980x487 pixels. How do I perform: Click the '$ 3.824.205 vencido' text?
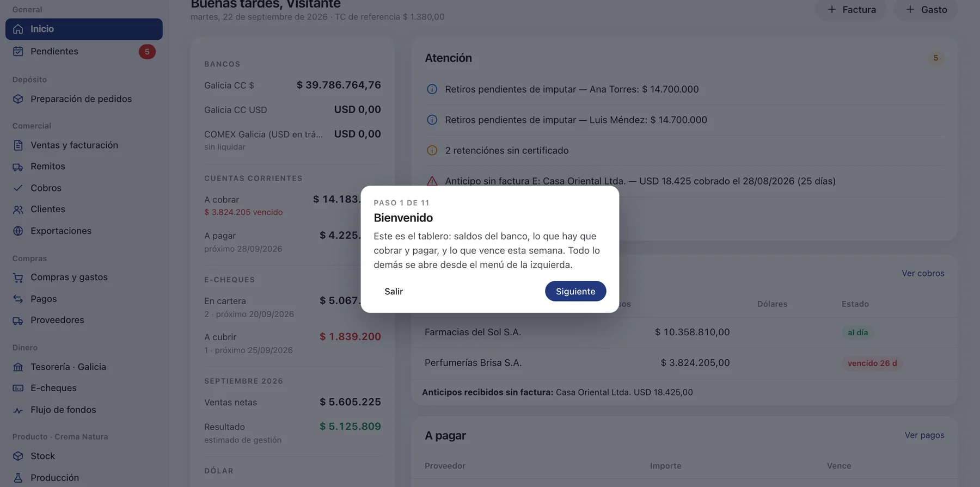pyautogui.click(x=243, y=212)
